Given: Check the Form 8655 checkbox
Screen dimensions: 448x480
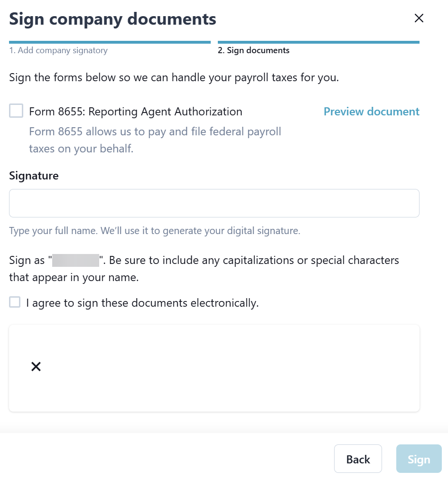Looking at the screenshot, I should (16, 112).
